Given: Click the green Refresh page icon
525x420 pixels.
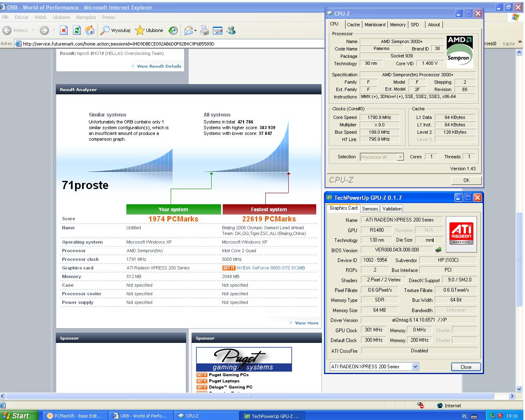Looking at the screenshot, I should [x=77, y=30].
